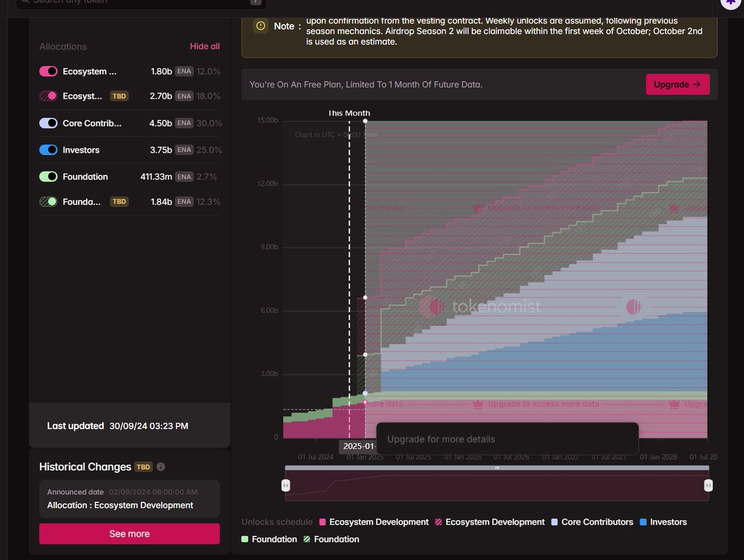Click the solid green Foundation legend swatch
This screenshot has height=560, width=744.
click(x=245, y=540)
